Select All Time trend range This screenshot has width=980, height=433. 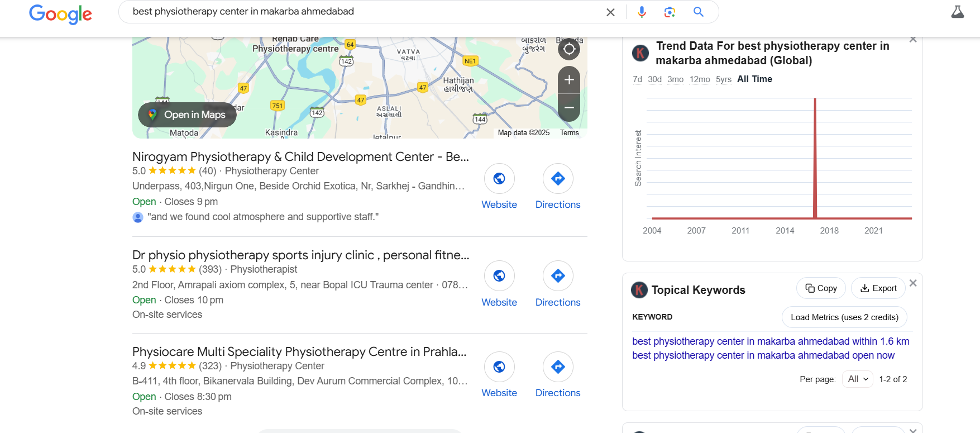coord(754,79)
